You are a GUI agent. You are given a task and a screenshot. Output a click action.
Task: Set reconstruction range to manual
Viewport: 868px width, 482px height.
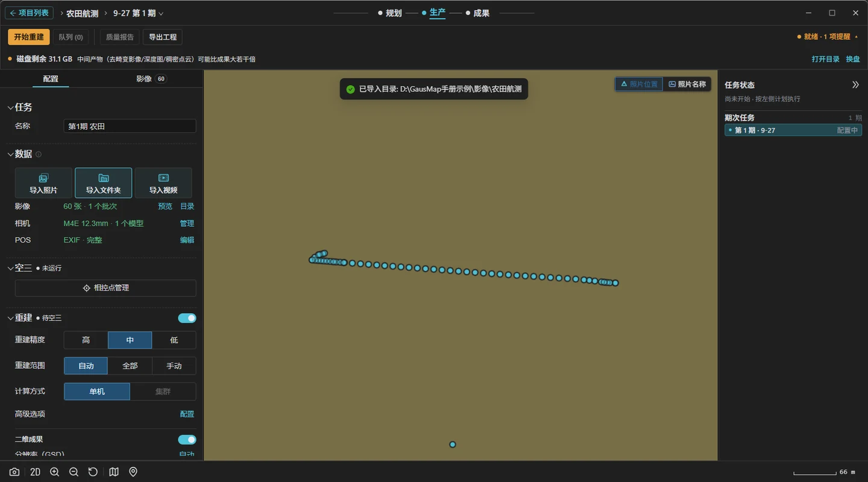[174, 366]
